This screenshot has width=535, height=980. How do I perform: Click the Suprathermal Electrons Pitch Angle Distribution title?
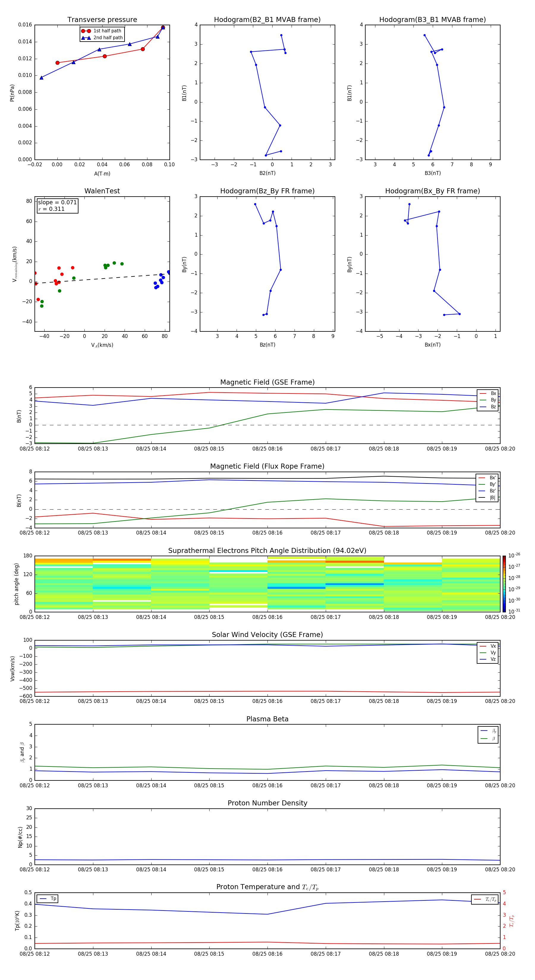click(x=267, y=551)
